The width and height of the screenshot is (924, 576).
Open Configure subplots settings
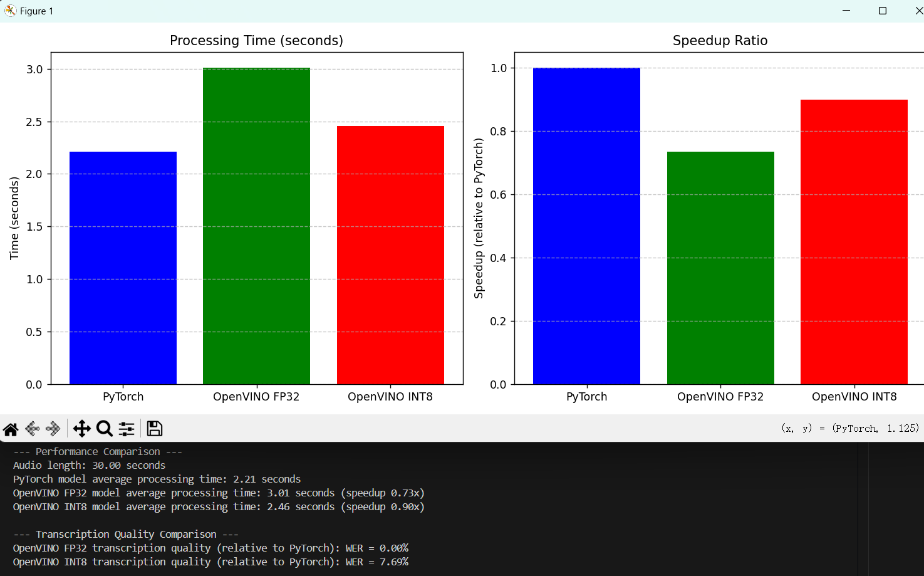tap(127, 429)
